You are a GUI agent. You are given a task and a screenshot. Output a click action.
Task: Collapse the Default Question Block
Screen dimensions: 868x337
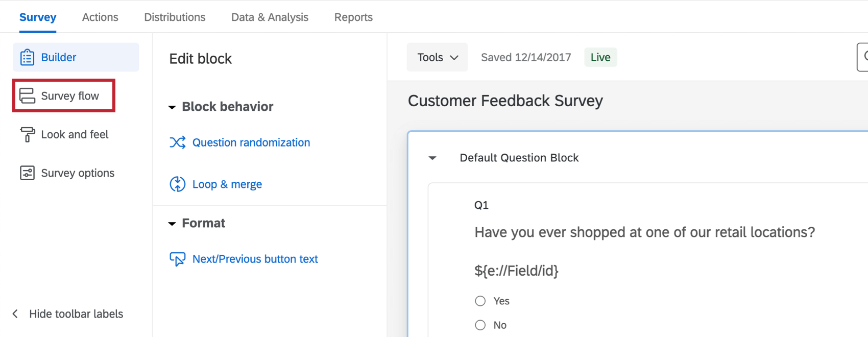tap(432, 158)
